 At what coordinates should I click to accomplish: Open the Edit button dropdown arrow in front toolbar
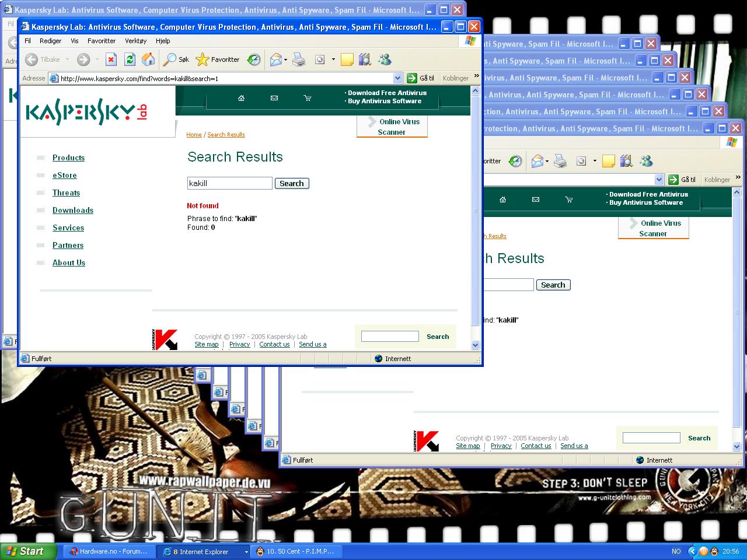click(x=333, y=60)
